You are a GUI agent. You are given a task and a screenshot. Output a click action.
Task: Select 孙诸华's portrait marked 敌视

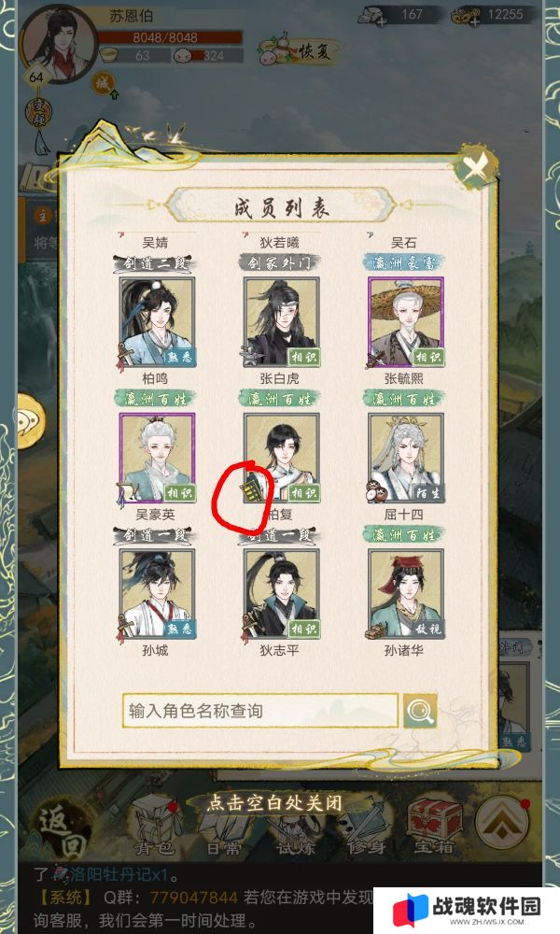click(406, 594)
